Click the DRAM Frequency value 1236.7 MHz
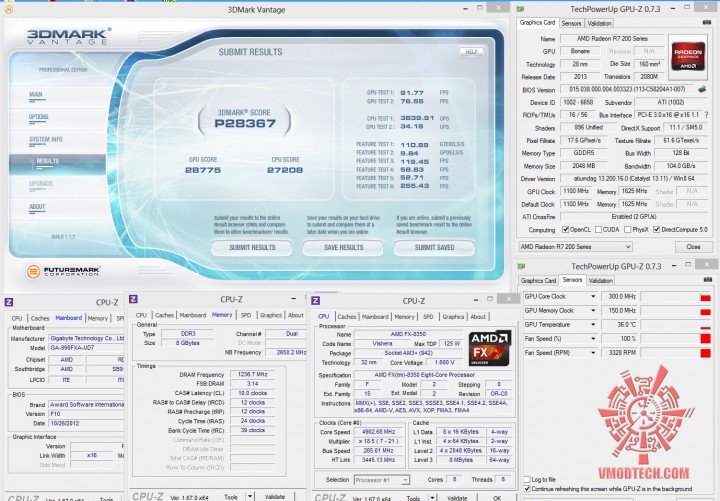This screenshot has width=720, height=501. 252,374
